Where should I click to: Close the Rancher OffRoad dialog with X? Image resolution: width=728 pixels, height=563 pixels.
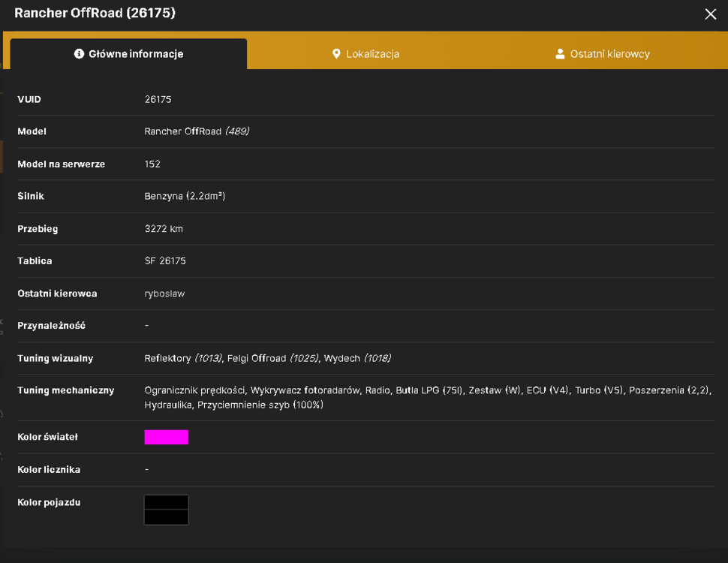coord(710,14)
